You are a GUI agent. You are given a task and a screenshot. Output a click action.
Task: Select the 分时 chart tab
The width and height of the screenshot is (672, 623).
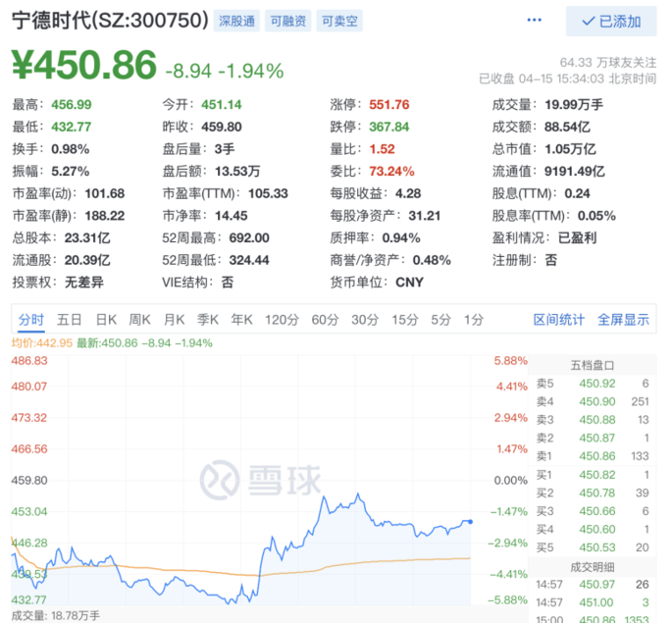point(30,320)
